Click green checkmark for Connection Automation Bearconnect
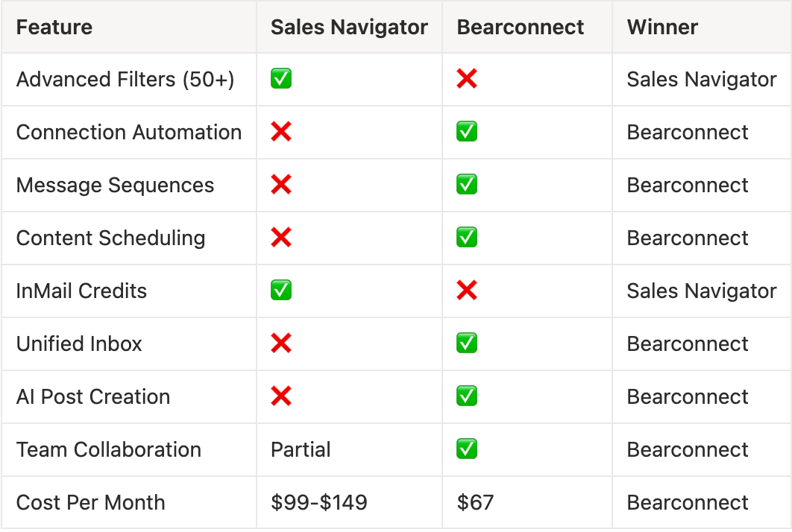792x532 pixels. pyautogui.click(x=467, y=132)
